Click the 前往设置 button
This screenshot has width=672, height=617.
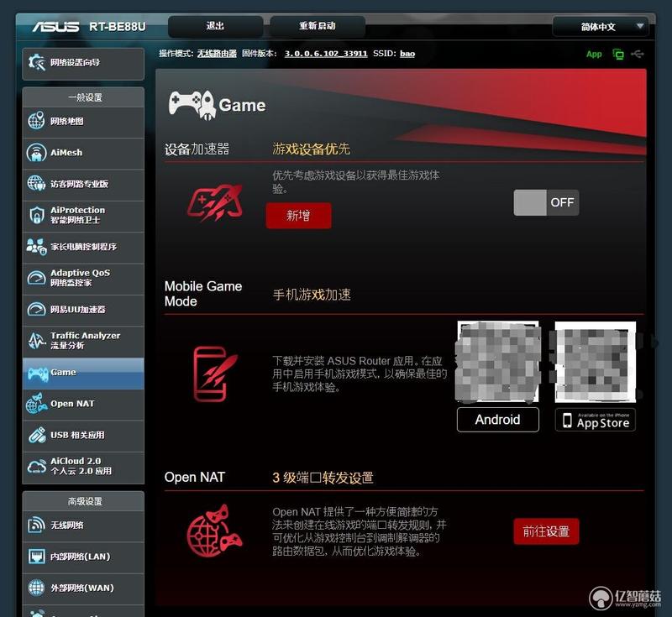pos(546,531)
